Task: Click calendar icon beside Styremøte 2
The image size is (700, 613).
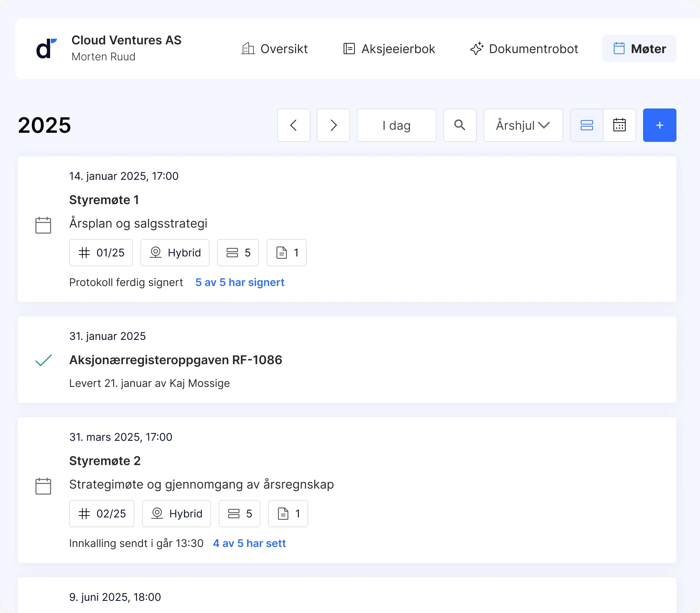Action: pyautogui.click(x=43, y=486)
